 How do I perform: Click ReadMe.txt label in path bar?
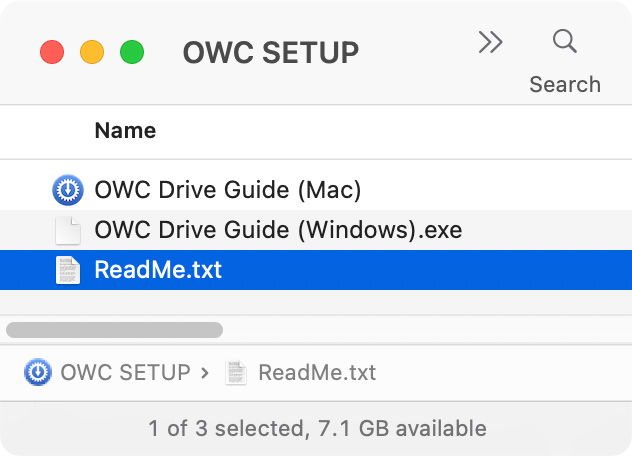317,372
